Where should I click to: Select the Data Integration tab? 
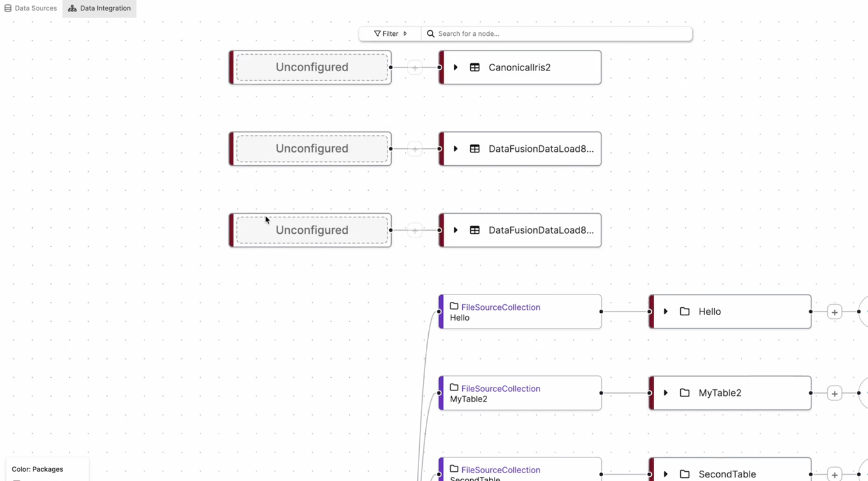[x=100, y=9]
